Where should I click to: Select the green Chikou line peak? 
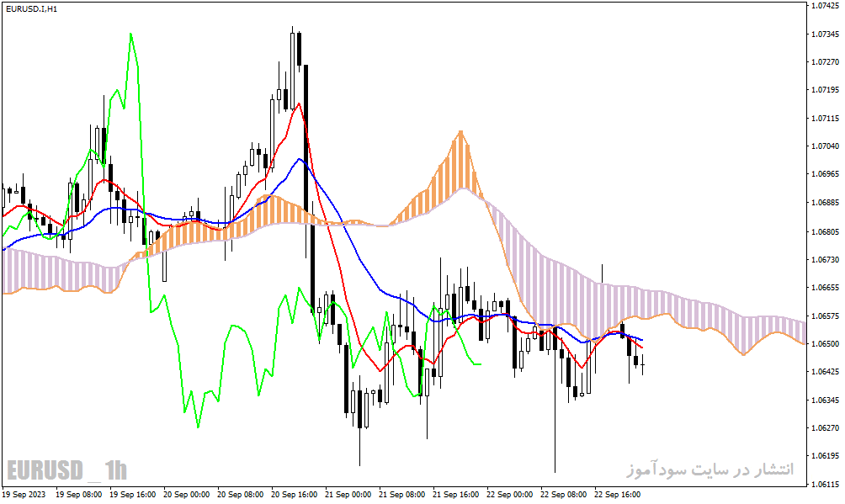131,34
